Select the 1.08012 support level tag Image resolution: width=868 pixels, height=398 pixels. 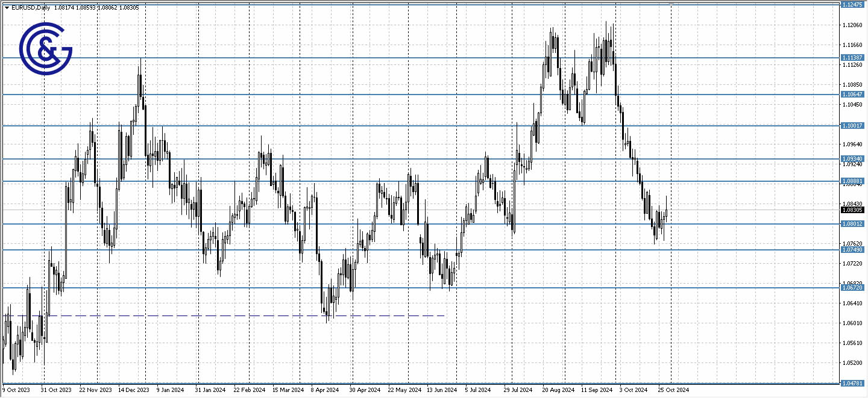(x=854, y=223)
